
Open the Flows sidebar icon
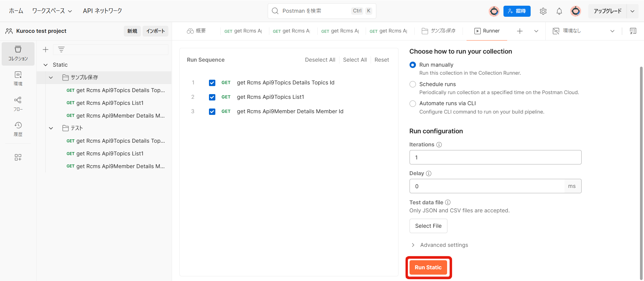coord(18,104)
